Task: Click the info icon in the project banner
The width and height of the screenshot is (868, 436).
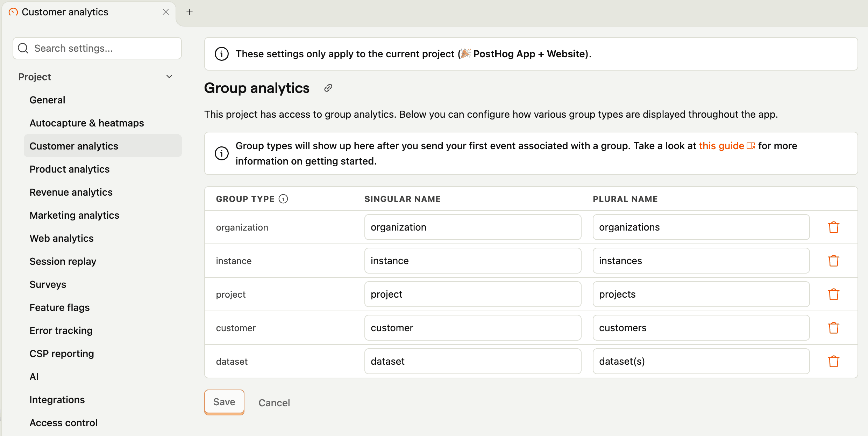Action: (221, 53)
